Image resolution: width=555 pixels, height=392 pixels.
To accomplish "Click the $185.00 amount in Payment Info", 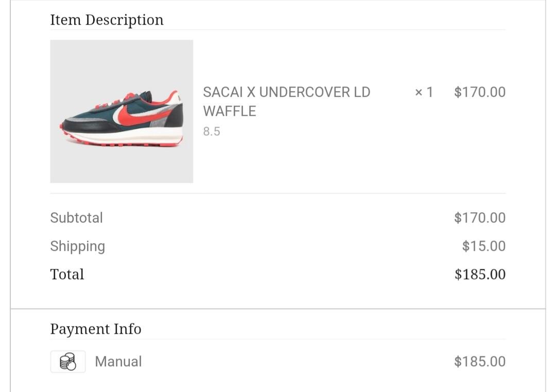I will click(x=480, y=362).
